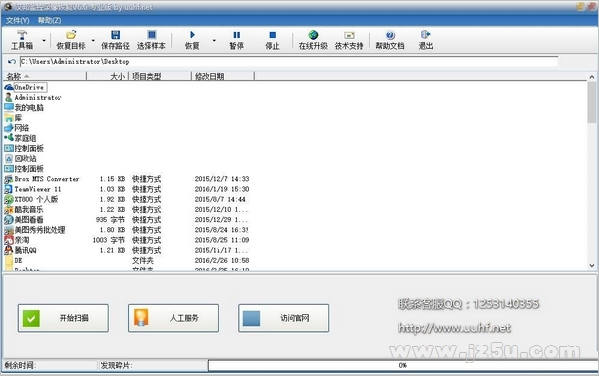Sort by 项目类型 column header
The height and width of the screenshot is (376, 599).
[160, 76]
